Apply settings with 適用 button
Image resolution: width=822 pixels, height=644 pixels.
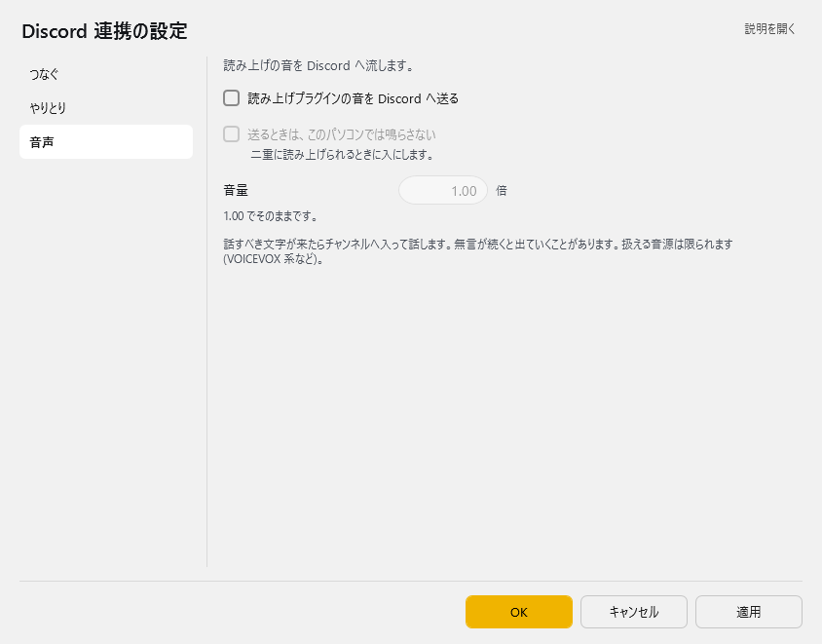[x=749, y=612]
